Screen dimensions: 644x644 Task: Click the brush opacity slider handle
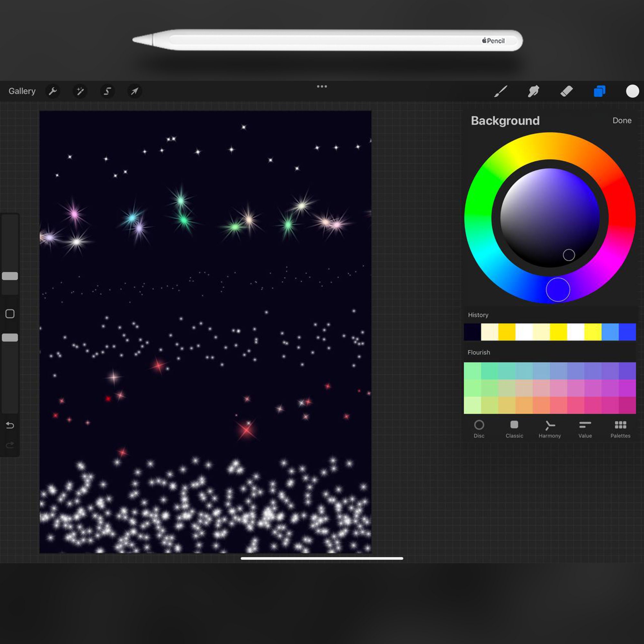click(x=10, y=337)
